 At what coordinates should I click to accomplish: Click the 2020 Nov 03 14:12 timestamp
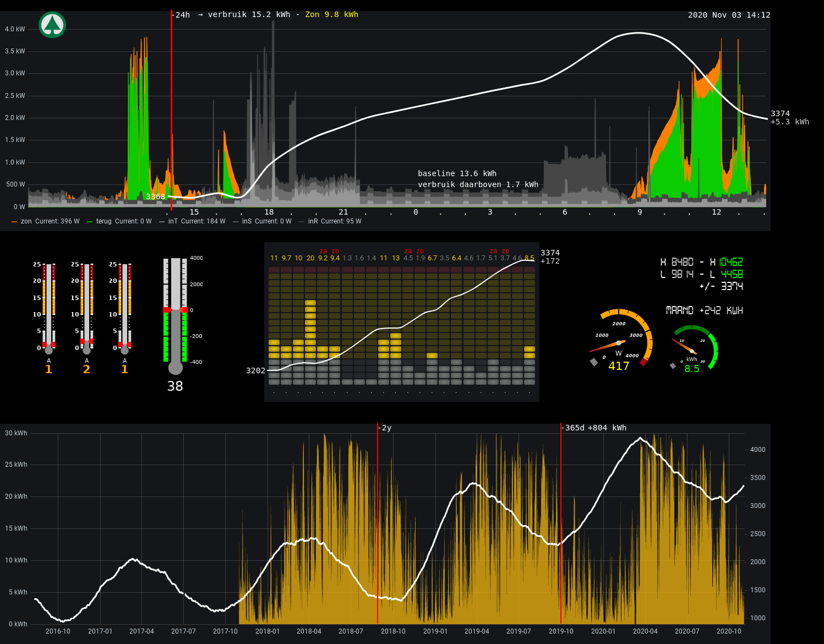click(729, 15)
